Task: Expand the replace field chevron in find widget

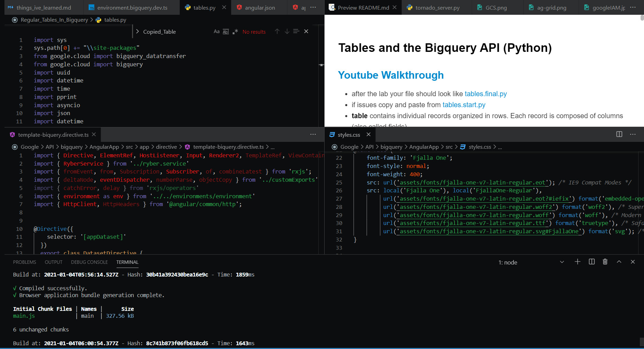Action: 137,32
